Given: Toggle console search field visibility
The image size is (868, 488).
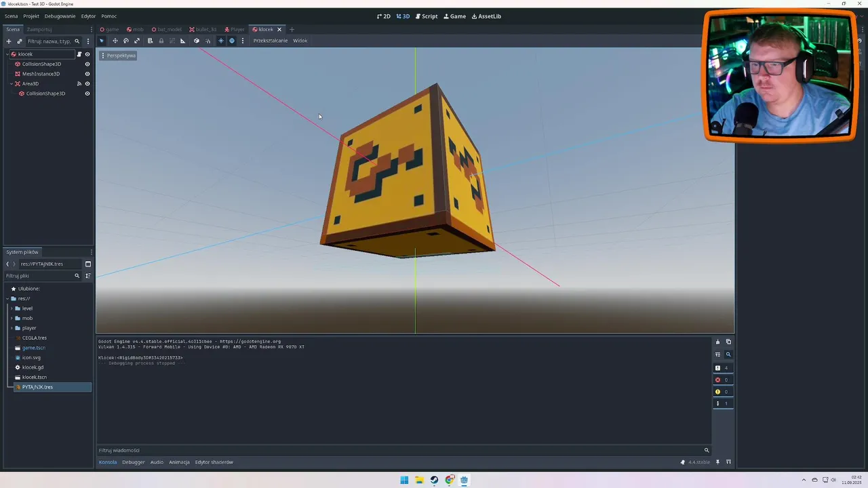Looking at the screenshot, I should coord(728,354).
